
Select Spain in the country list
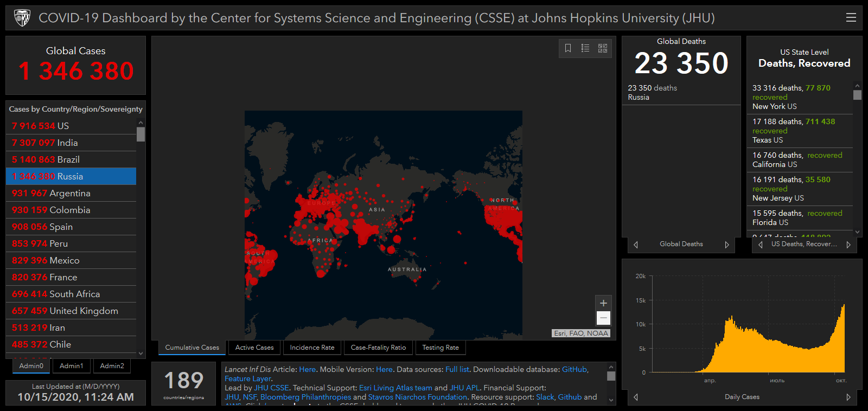pyautogui.click(x=71, y=227)
